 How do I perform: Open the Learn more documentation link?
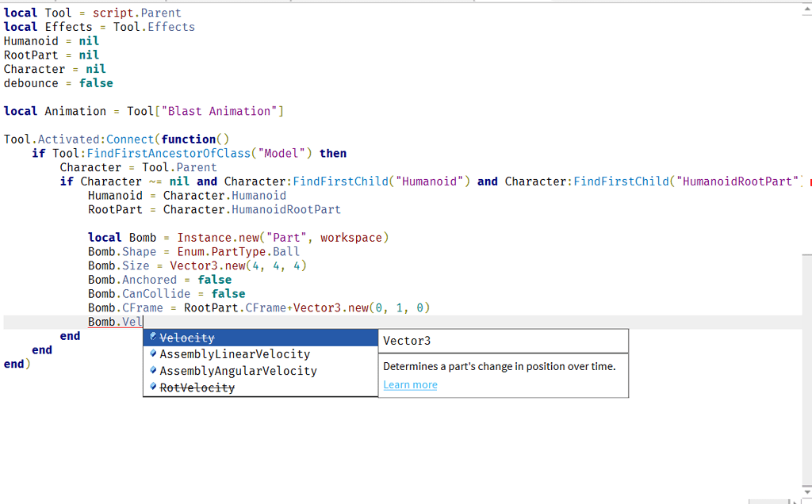click(410, 385)
